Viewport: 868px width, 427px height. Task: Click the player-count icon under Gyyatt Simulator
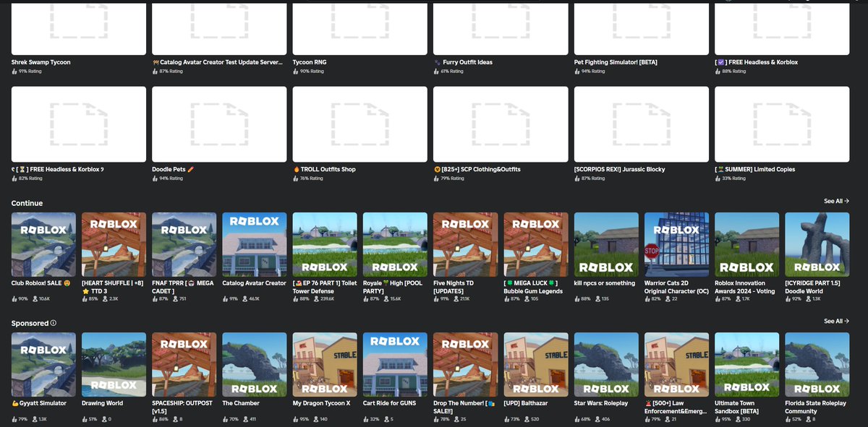pyautogui.click(x=33, y=419)
